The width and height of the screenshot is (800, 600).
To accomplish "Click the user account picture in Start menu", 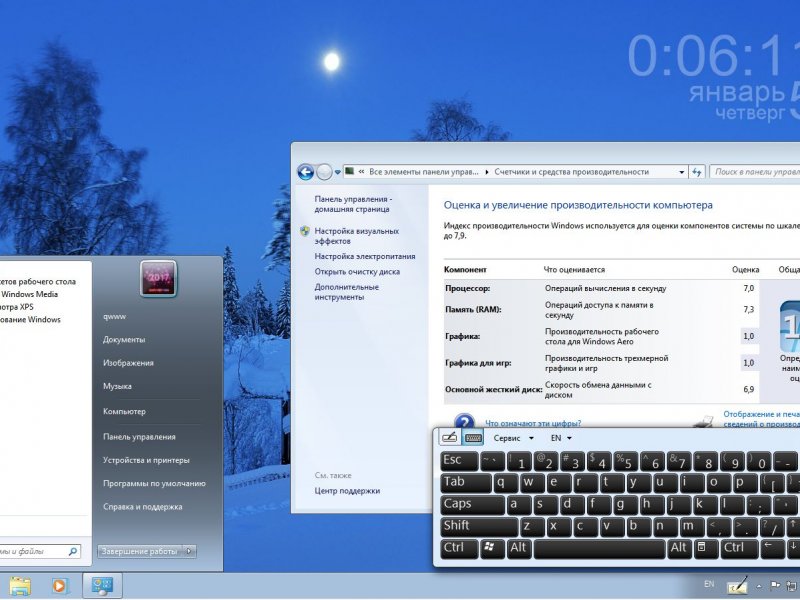I will 158,279.
